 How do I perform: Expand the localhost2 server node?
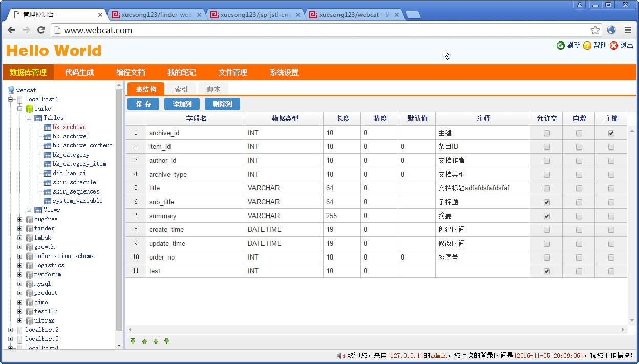(11, 330)
